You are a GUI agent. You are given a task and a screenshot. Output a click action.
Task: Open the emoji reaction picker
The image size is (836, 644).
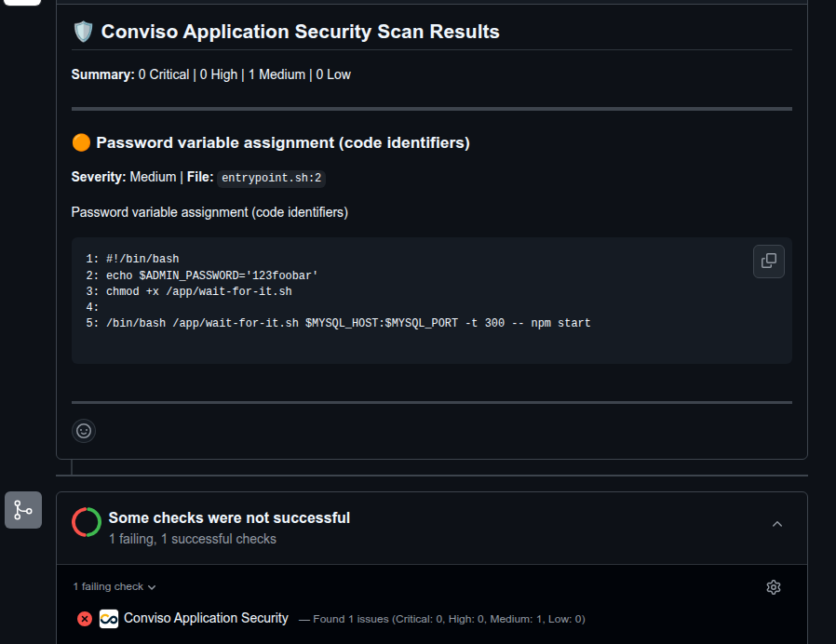[84, 431]
